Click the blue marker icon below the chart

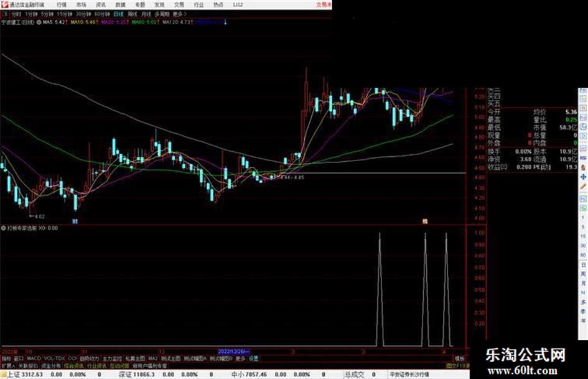coord(75,222)
